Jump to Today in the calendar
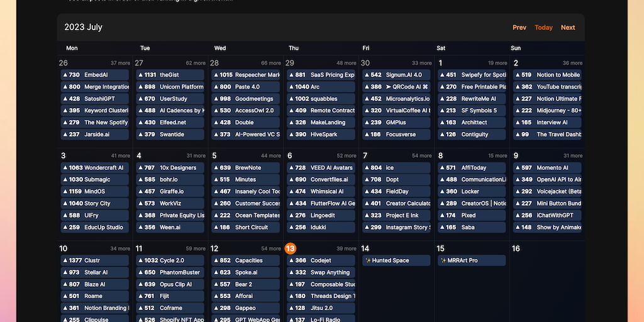The image size is (644, 322). pyautogui.click(x=543, y=28)
